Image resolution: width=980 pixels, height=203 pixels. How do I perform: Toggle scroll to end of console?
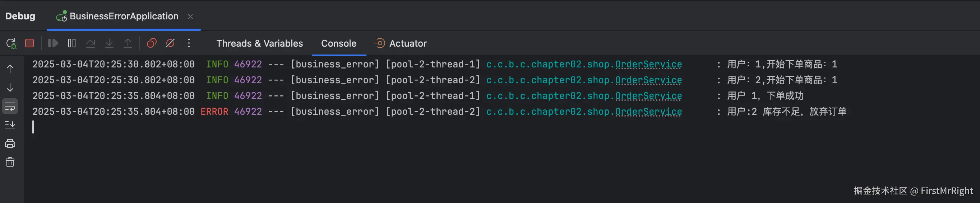tap(10, 125)
